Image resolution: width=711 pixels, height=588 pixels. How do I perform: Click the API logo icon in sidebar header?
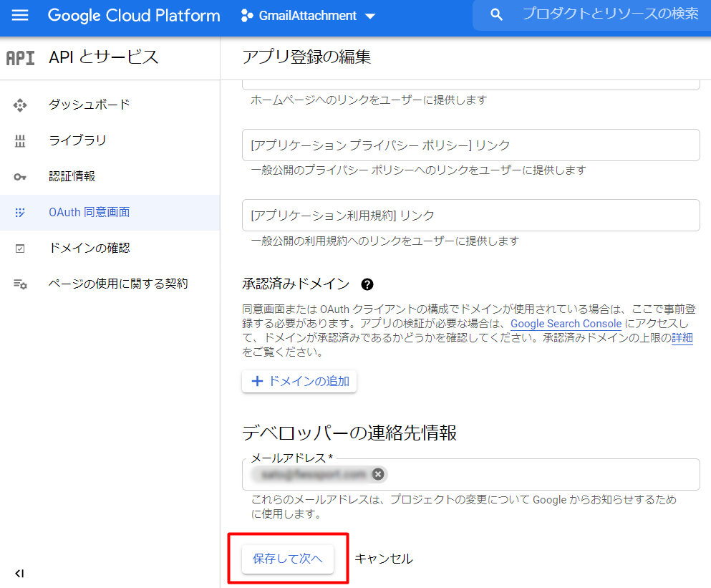coord(20,58)
